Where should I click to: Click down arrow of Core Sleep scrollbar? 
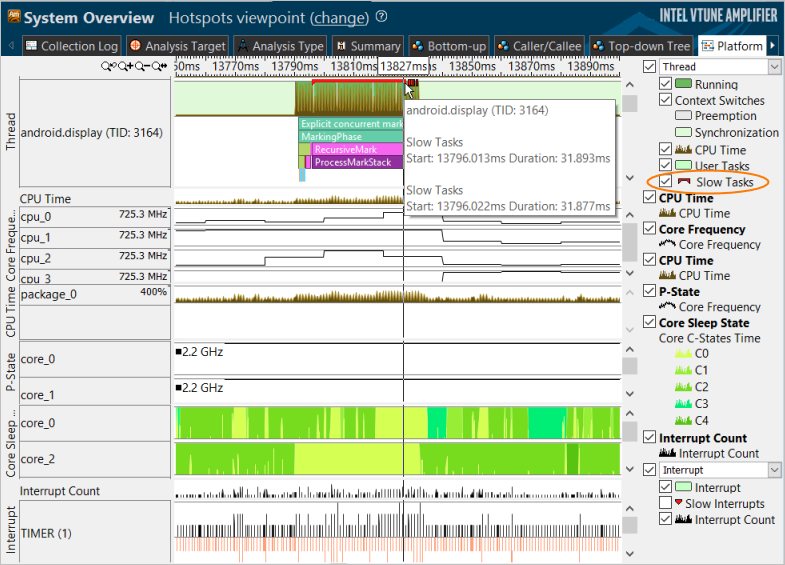[630, 469]
